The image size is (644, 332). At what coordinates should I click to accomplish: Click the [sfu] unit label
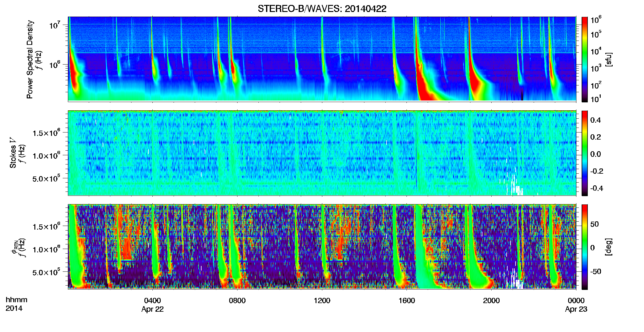coord(609,59)
